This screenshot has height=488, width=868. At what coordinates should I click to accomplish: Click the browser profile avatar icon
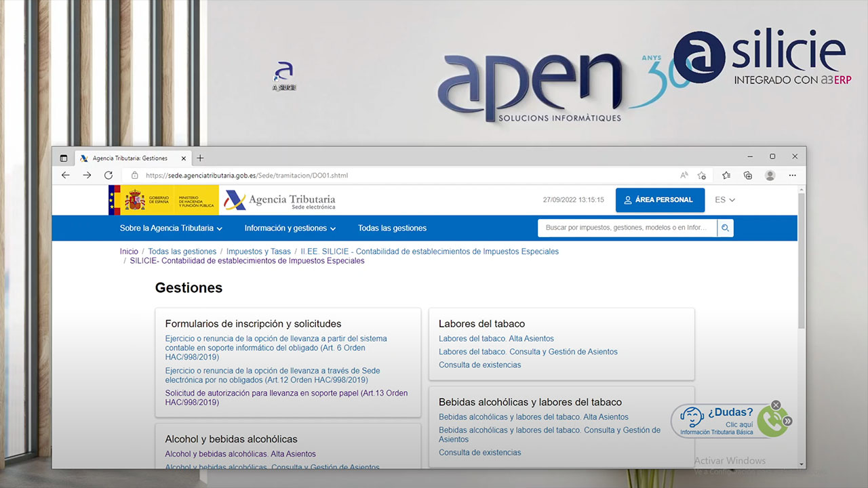point(770,176)
